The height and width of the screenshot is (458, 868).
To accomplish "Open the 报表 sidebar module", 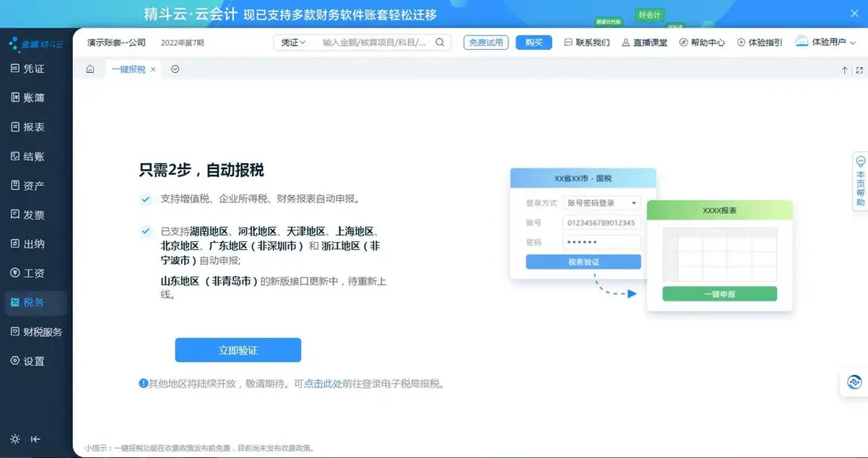I will point(28,127).
